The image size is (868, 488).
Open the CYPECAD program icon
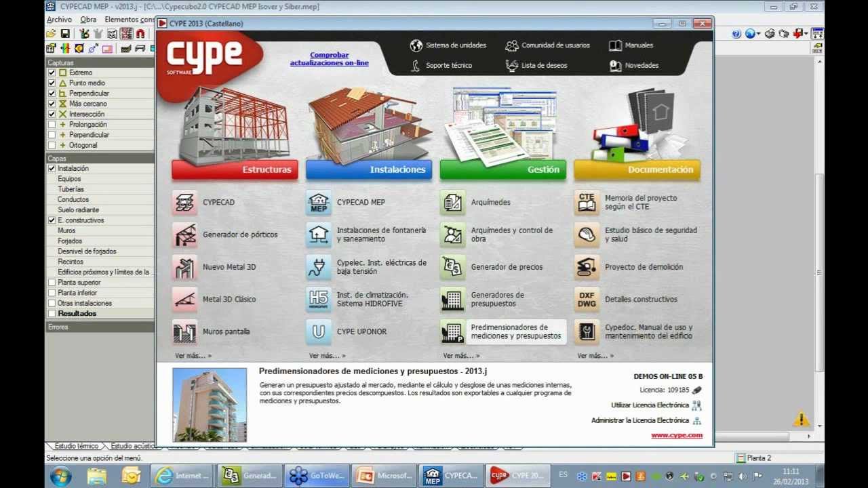(184, 203)
